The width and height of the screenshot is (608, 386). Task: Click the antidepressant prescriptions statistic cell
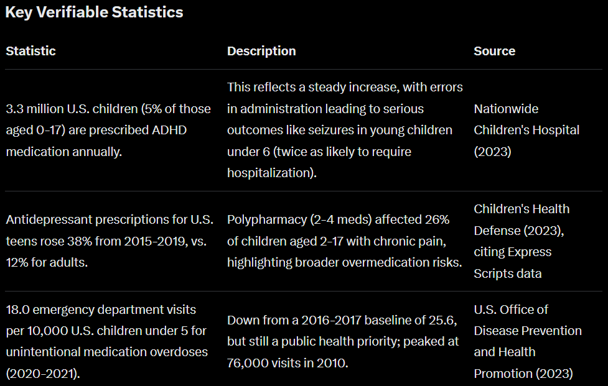click(109, 241)
